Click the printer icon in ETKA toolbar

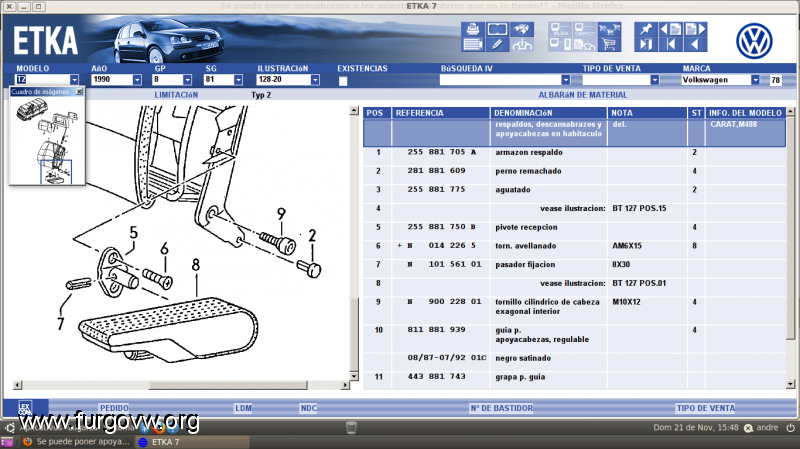pos(473,29)
